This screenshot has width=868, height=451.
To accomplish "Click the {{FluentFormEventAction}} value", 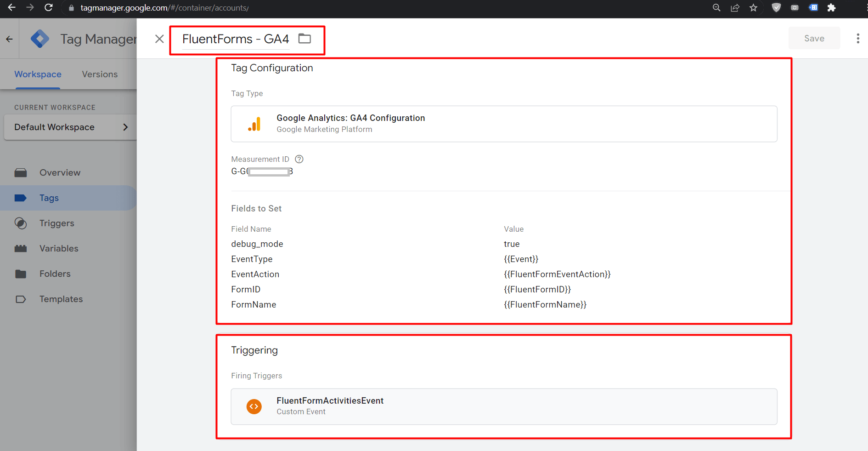I will [x=557, y=274].
